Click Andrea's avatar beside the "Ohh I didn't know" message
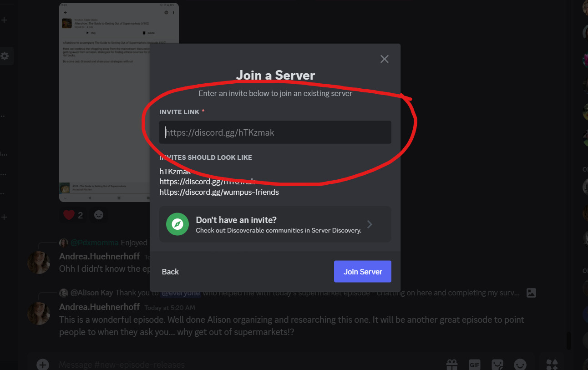Viewport: 588px width, 370px height. pyautogui.click(x=39, y=263)
